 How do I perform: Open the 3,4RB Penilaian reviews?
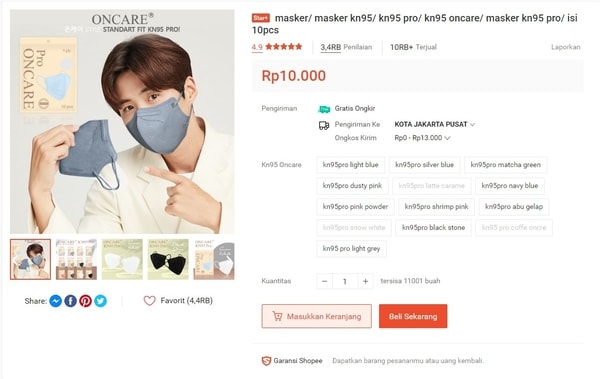(x=346, y=47)
